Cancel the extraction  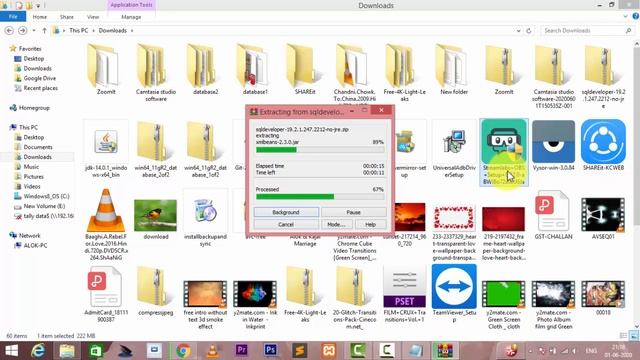[x=286, y=224]
